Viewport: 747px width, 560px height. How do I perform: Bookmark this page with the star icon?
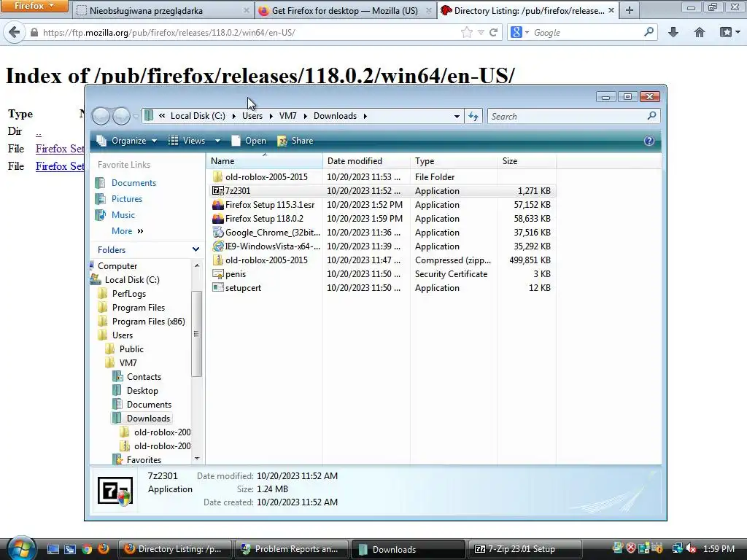(x=466, y=32)
